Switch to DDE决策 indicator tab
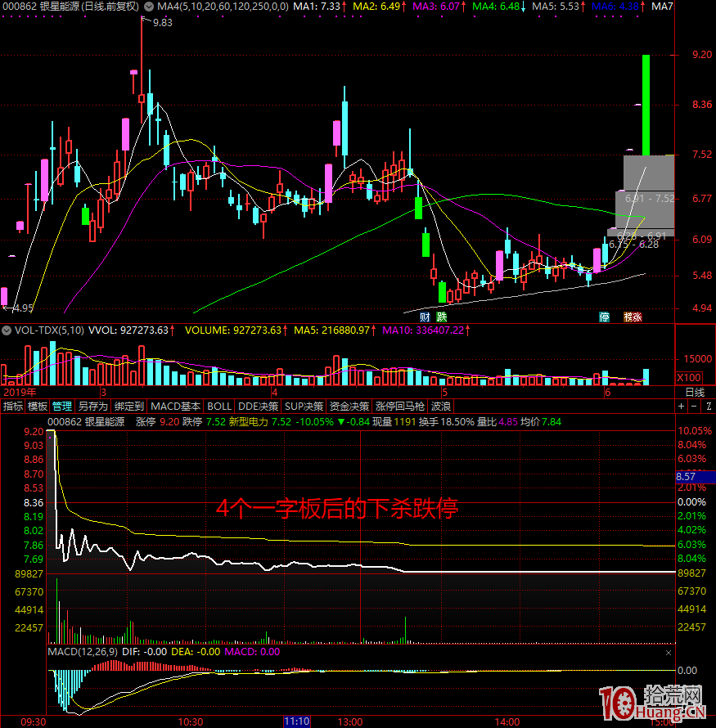This screenshot has height=728, width=716. [258, 407]
